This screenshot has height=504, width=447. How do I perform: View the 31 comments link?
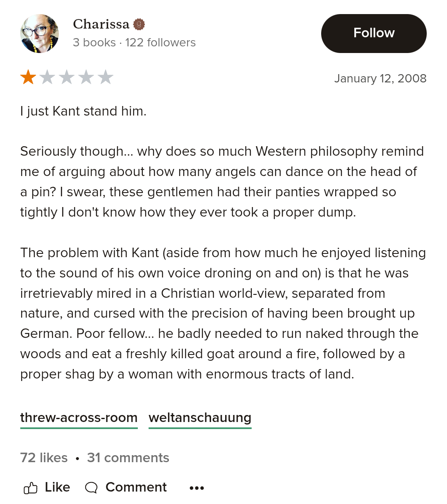[x=128, y=458]
